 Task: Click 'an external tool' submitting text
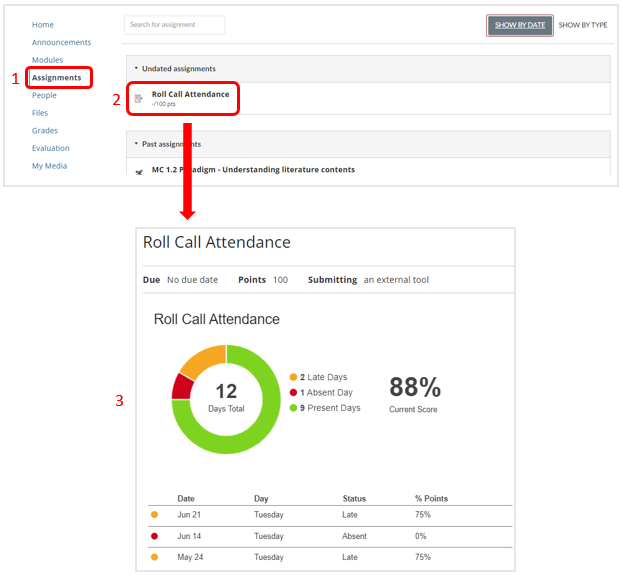[x=396, y=280]
